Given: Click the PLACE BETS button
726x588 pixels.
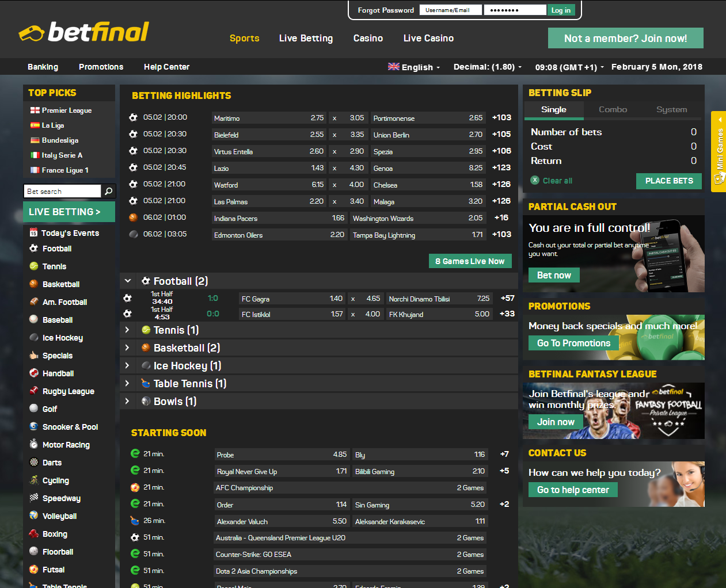Looking at the screenshot, I should 669,181.
